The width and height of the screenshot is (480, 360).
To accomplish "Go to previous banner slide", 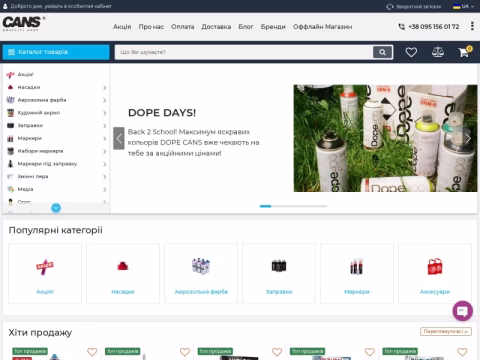I will click(119, 138).
